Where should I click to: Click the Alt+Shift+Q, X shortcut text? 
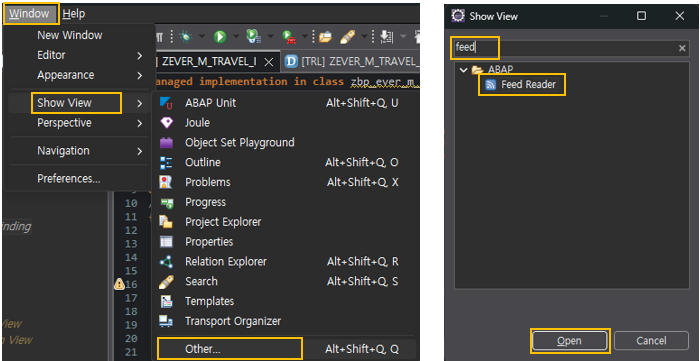pyautogui.click(x=362, y=182)
